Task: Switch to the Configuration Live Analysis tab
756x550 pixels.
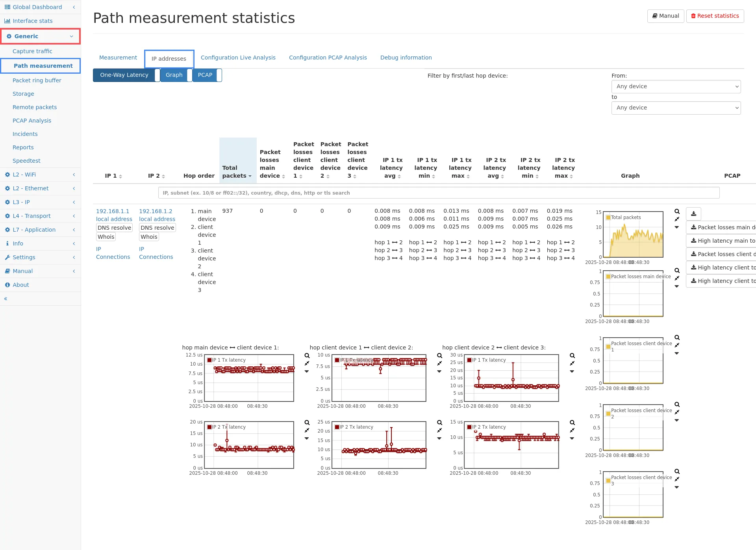Action: tap(238, 58)
